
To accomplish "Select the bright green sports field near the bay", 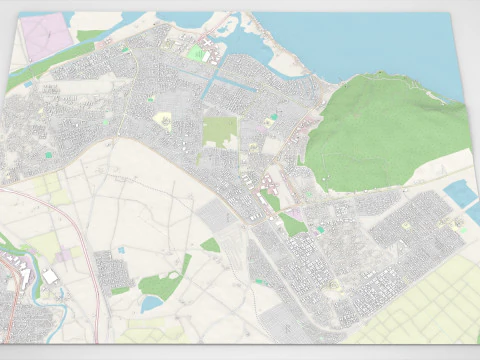I will tap(196, 53).
